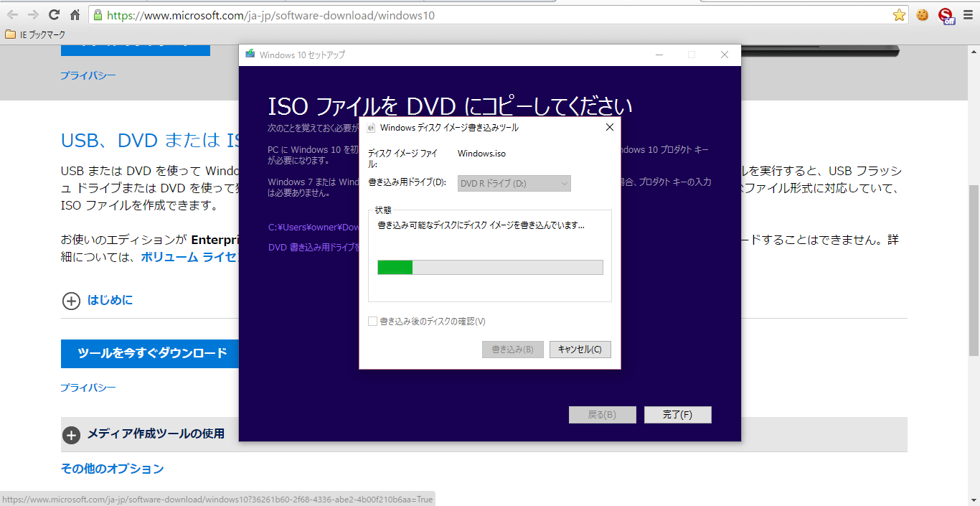The height and width of the screenshot is (506, 980).
Task: Click the browser forward arrow
Action: (x=33, y=15)
